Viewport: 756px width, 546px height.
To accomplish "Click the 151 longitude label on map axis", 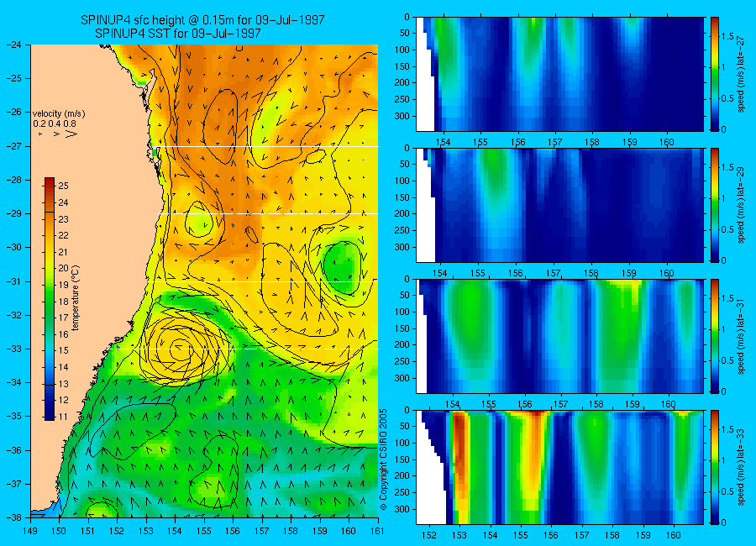I will click(x=88, y=531).
